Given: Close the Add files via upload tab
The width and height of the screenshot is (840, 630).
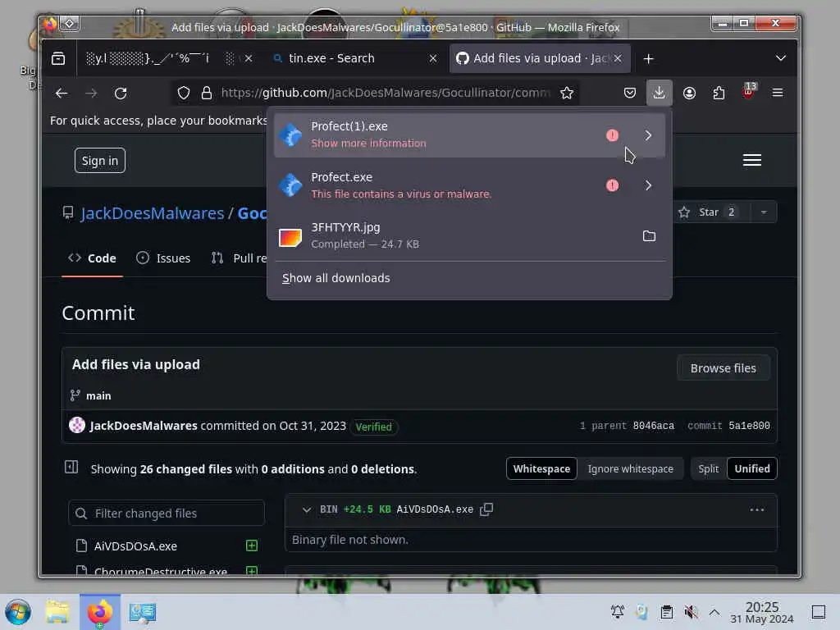Looking at the screenshot, I should (618, 58).
